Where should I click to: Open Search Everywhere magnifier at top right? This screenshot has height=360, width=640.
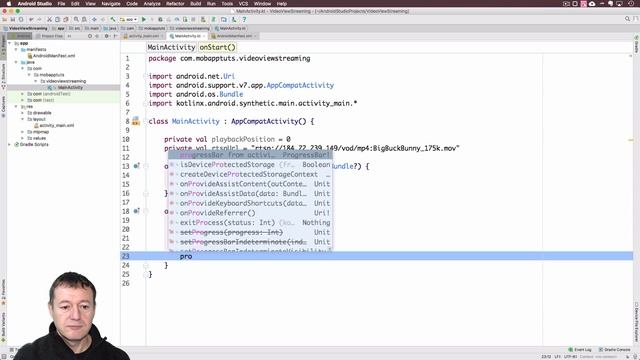(627, 19)
